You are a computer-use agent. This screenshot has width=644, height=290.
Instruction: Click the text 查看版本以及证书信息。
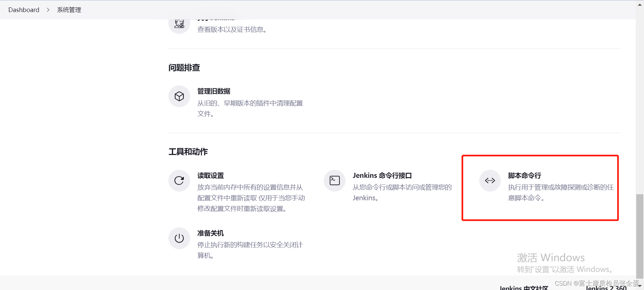pos(232,29)
